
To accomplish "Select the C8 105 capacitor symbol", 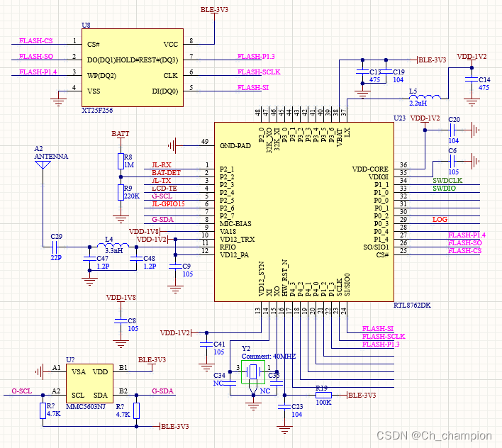I will [121, 321].
